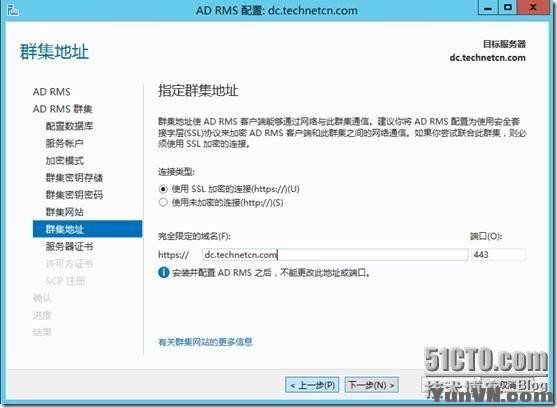Click the info icon beside the address warning
557x408 pixels.
(x=163, y=273)
